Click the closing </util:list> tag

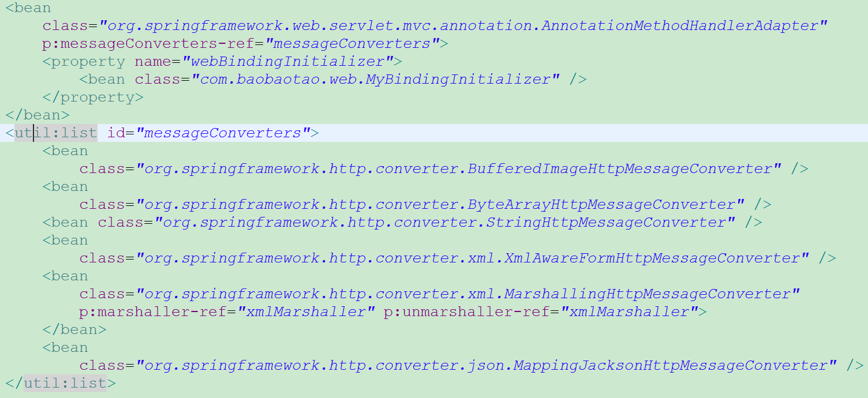click(61, 384)
